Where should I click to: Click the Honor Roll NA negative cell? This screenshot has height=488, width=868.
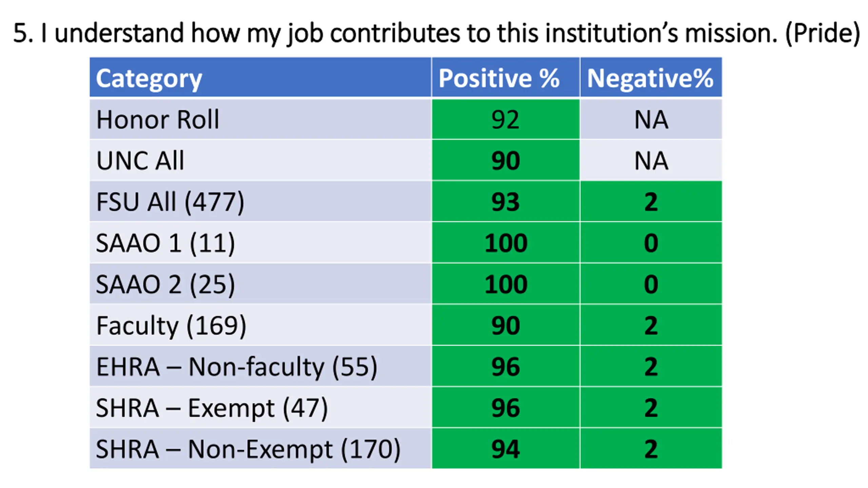(x=651, y=119)
